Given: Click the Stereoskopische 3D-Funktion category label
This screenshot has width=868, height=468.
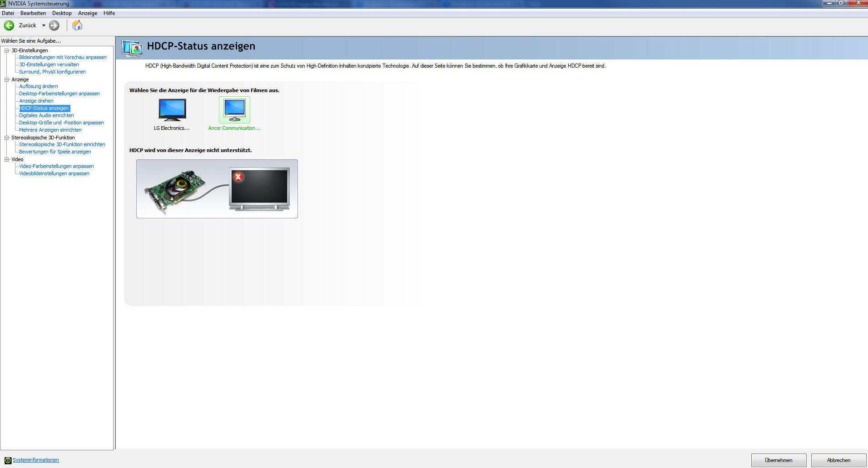Looking at the screenshot, I should (43, 138).
